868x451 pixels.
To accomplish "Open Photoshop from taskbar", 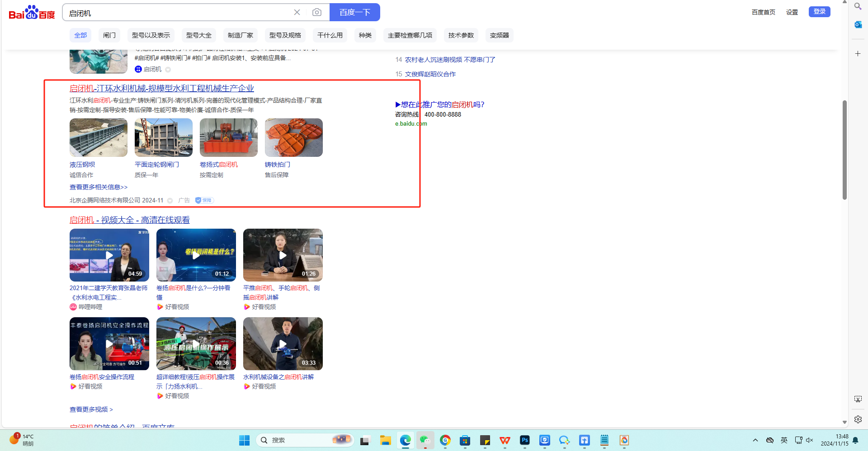I will (524, 440).
